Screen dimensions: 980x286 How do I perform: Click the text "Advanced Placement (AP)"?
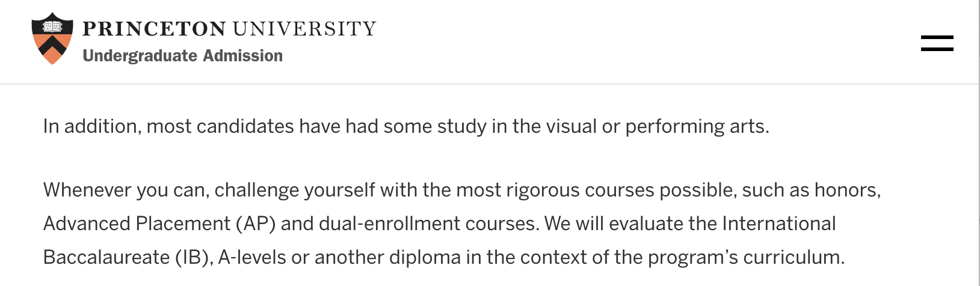click(159, 224)
